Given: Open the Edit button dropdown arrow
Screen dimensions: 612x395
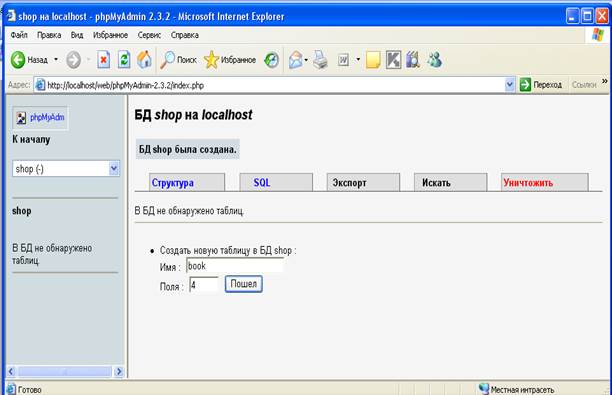Looking at the screenshot, I should (358, 60).
